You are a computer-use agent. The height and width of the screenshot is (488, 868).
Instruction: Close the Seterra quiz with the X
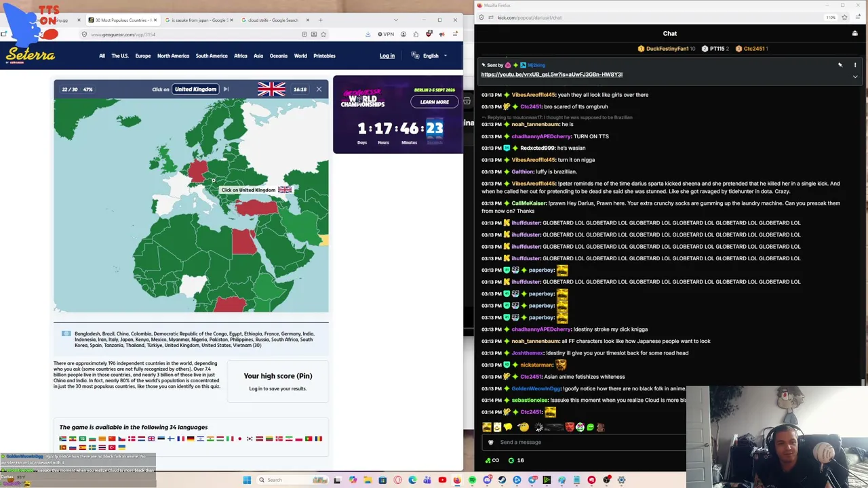tap(319, 89)
